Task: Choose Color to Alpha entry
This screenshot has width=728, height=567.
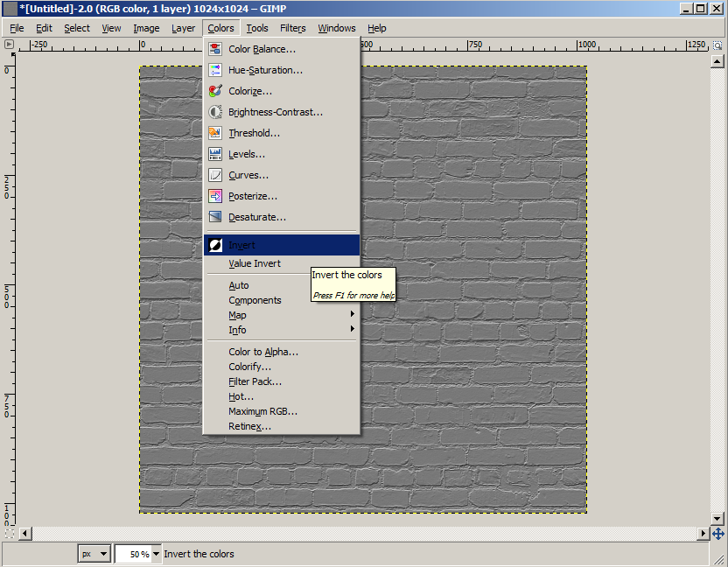Action: click(x=282, y=352)
